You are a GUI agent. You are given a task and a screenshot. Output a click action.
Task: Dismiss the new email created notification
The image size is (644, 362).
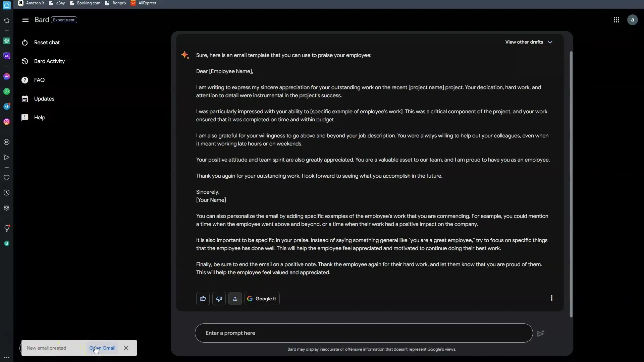(x=126, y=348)
